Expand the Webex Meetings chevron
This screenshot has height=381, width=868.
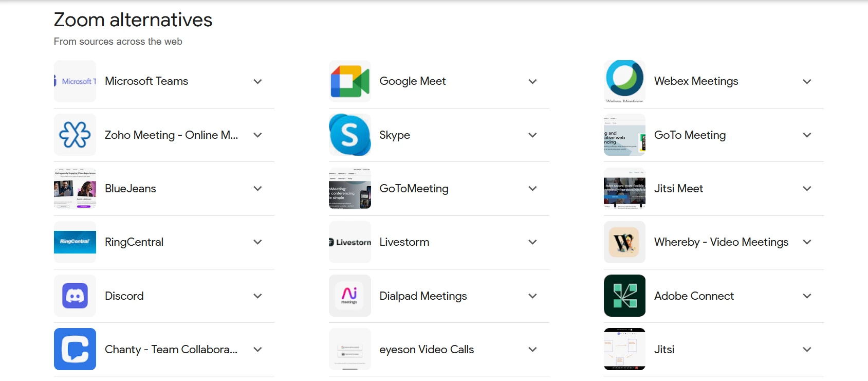807,81
